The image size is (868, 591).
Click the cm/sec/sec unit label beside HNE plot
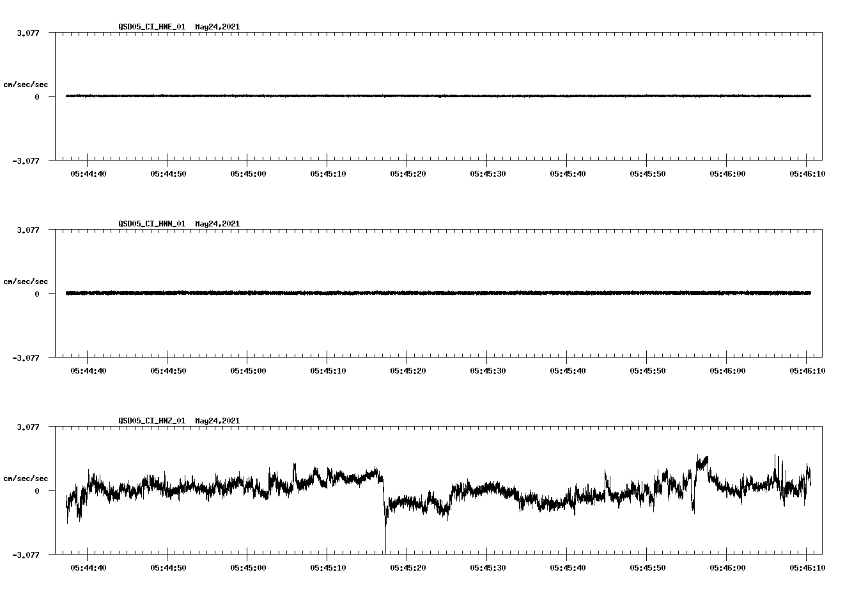[26, 84]
